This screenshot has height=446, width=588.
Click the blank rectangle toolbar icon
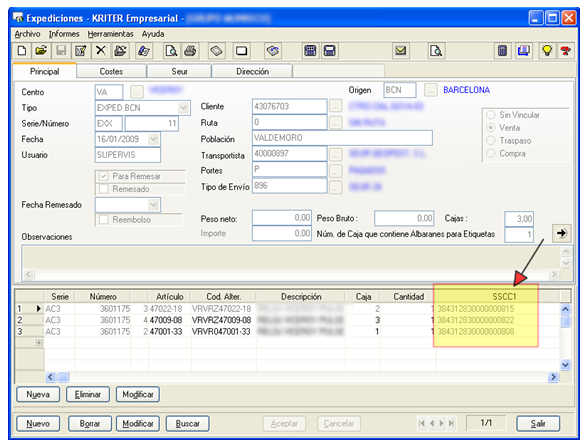(x=241, y=51)
